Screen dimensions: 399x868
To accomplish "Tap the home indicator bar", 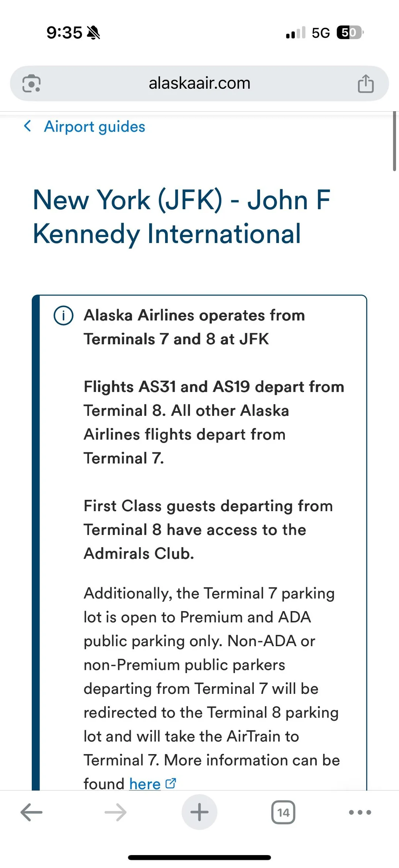I will (199, 857).
